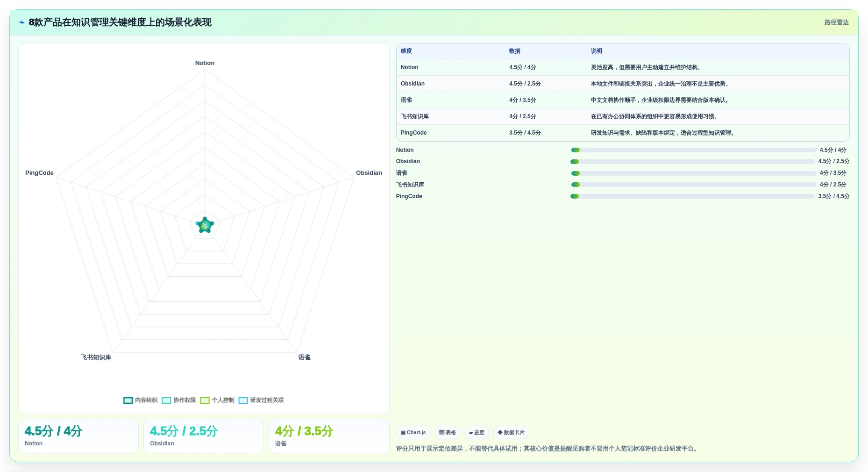The height and width of the screenshot is (472, 868).
Task: Click the 4.5分 / 4分 value beside the Notion progress bar
Action: tap(833, 150)
